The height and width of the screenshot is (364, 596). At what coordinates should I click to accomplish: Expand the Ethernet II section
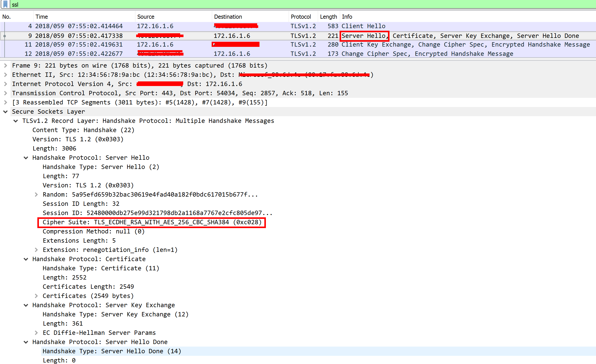click(5, 75)
